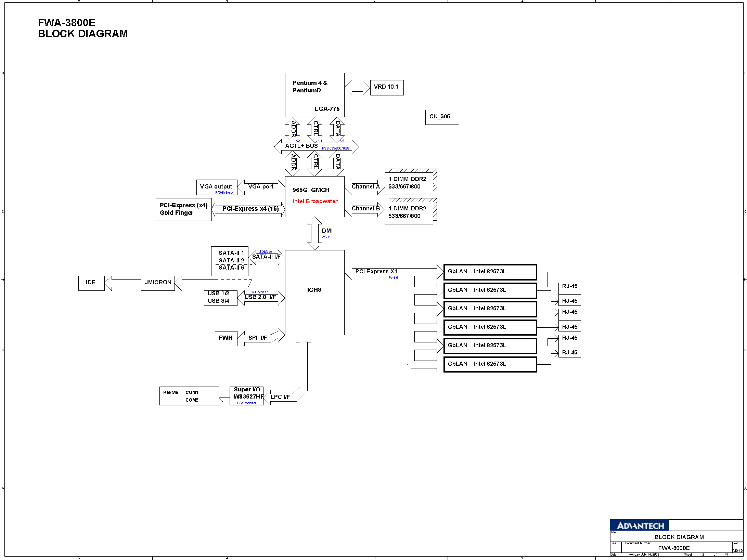Image resolution: width=747 pixels, height=560 pixels.
Task: Click the blue R/G/B/Sync note
Action: (224, 192)
